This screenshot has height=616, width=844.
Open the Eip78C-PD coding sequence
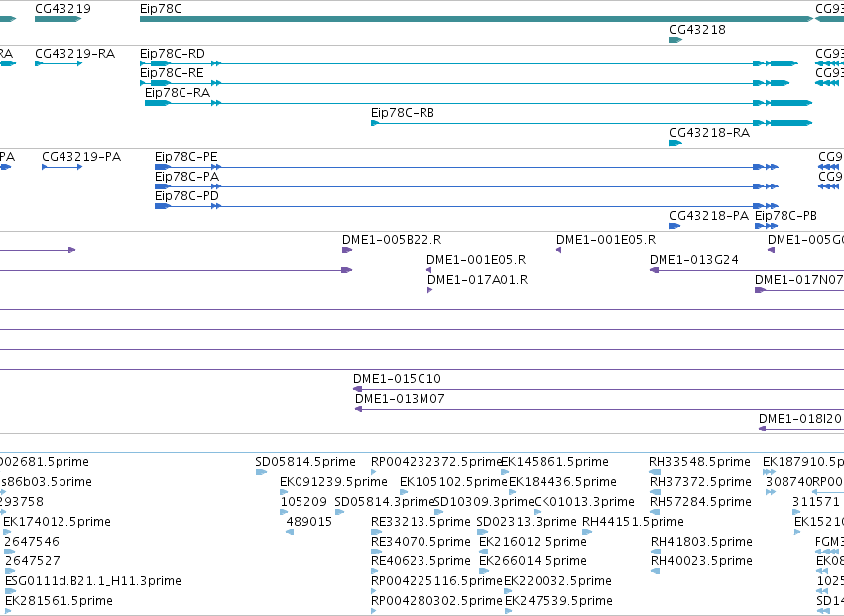click(467, 206)
